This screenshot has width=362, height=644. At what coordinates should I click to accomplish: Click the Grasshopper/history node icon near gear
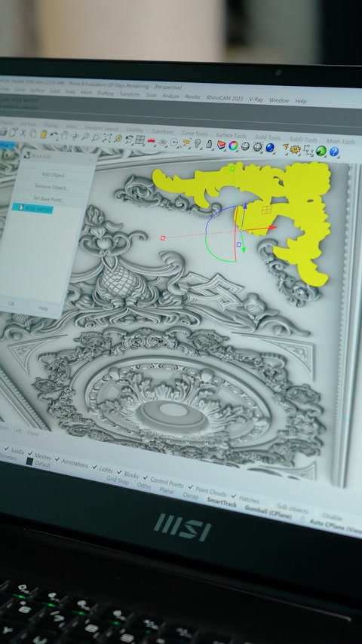(308, 150)
